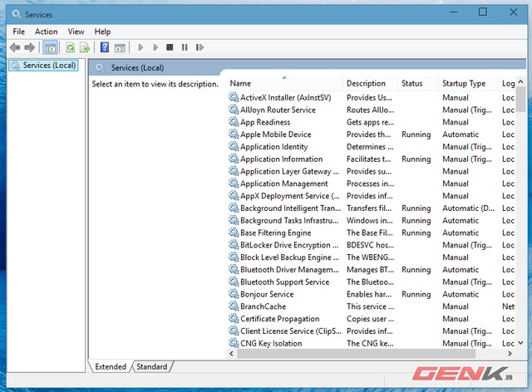This screenshot has width=532, height=392.
Task: Click gear icon beside Bonjour Service
Action: click(234, 294)
